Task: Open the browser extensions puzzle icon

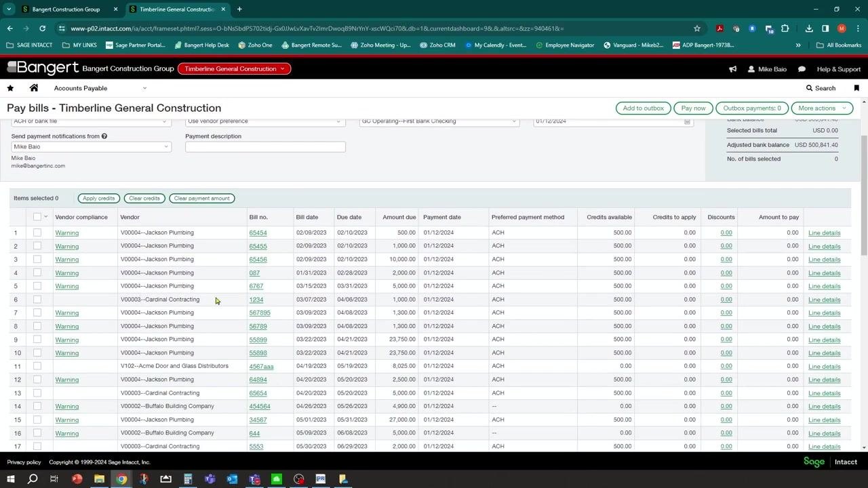Action: click(785, 28)
